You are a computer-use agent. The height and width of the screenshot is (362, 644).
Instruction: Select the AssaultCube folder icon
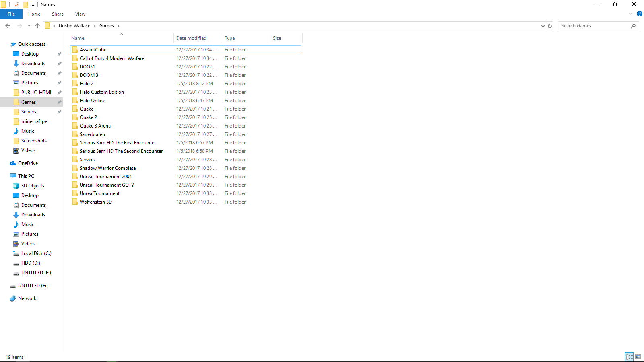[x=75, y=50]
